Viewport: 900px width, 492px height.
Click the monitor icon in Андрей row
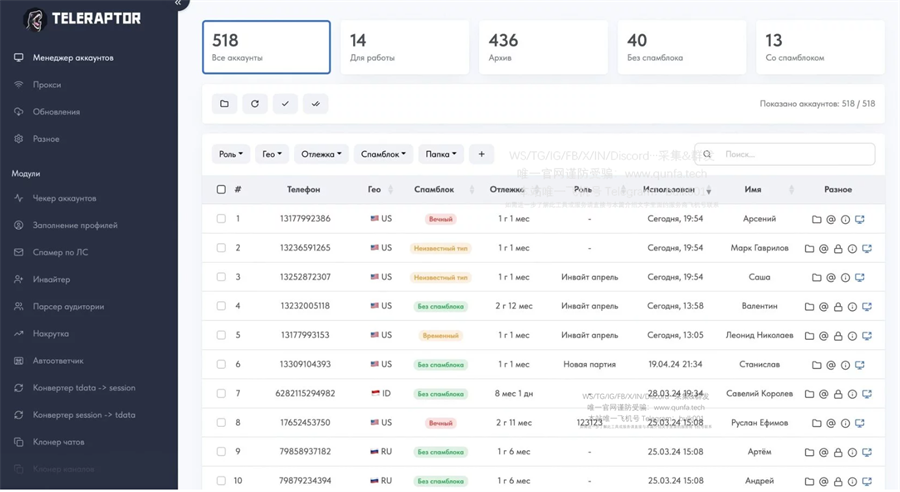867,481
